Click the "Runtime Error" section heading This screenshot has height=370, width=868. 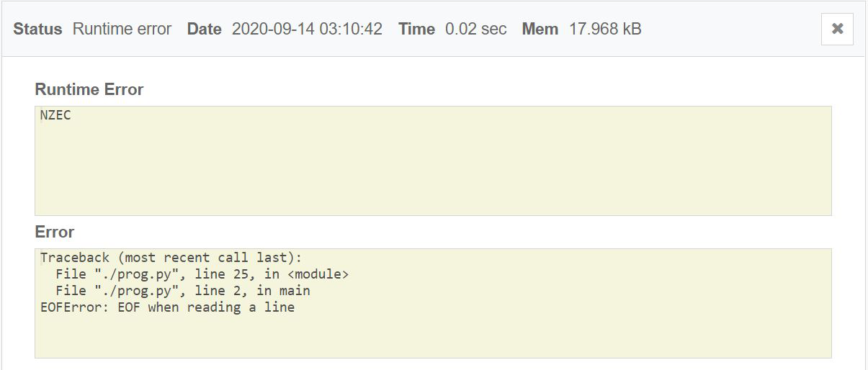click(x=89, y=90)
